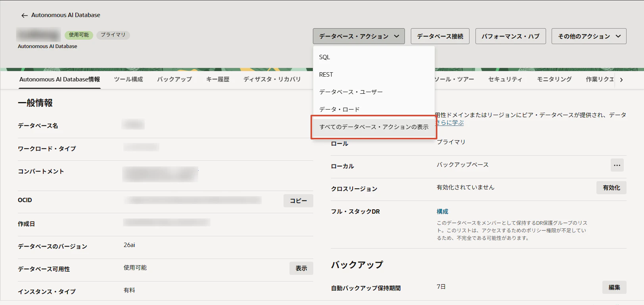Viewport: 644px width, 305px height.
Task: Switch to the ツール構成 tab
Action: [x=128, y=79]
